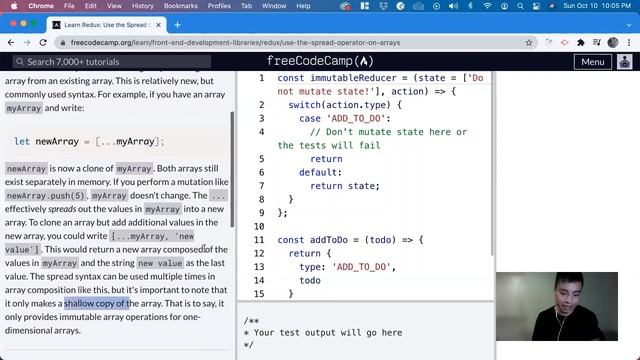Click "type: 'ADD_TO_DO'," on line 13
The width and height of the screenshot is (640, 360).
(348, 267)
